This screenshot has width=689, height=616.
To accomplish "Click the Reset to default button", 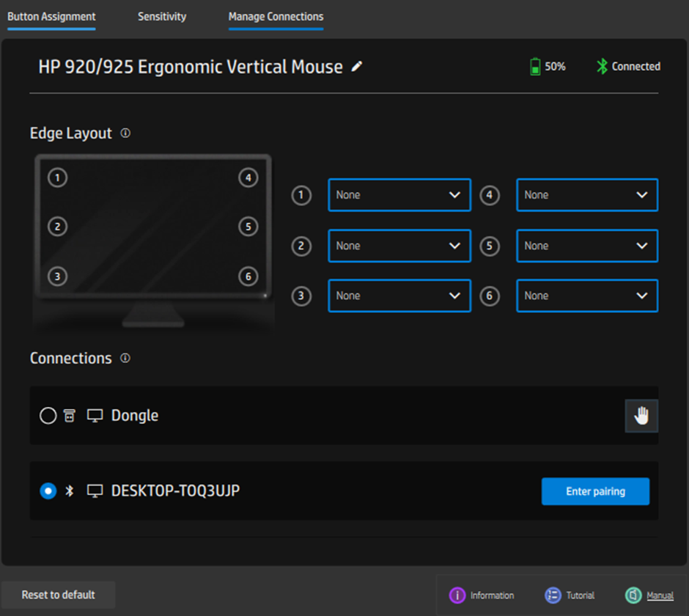I will 58,595.
